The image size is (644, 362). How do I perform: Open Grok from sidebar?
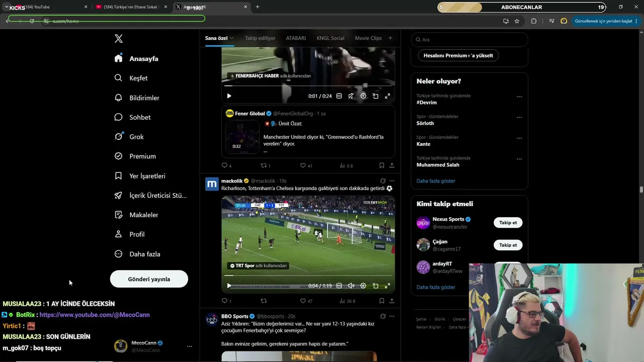point(129,137)
